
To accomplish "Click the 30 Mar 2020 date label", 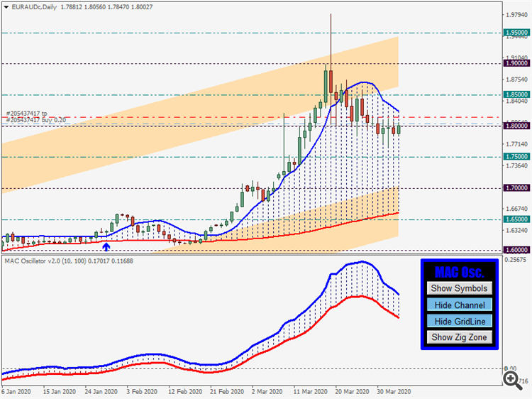I will coord(394,392).
